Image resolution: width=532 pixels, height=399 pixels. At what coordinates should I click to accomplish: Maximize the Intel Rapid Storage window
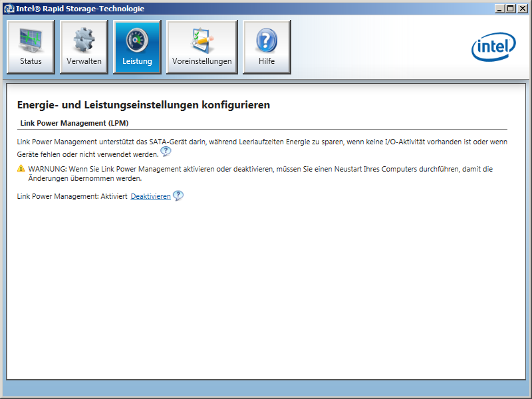[x=510, y=9]
